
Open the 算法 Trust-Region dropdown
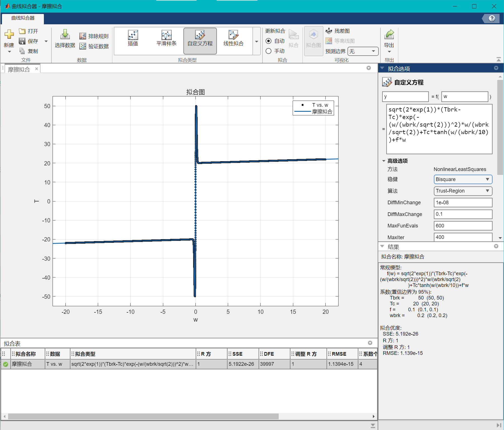point(463,191)
